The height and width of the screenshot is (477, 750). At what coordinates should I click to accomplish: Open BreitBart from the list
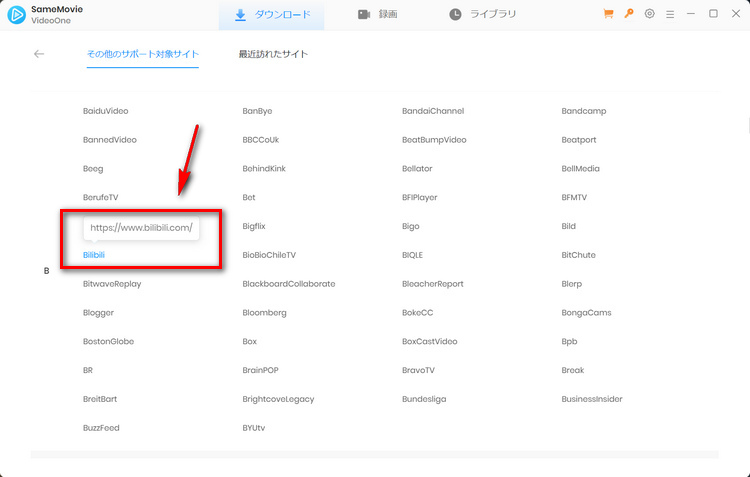point(99,399)
